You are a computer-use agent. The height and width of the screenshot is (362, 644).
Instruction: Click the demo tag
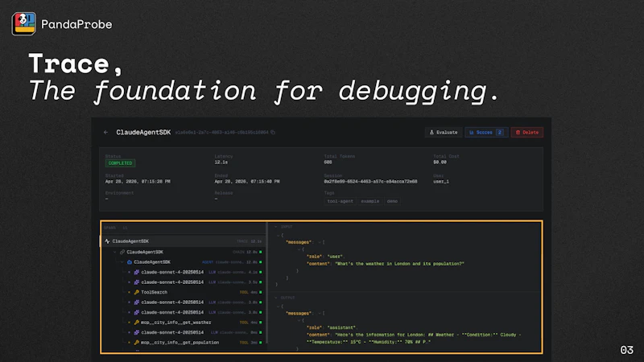[392, 201]
